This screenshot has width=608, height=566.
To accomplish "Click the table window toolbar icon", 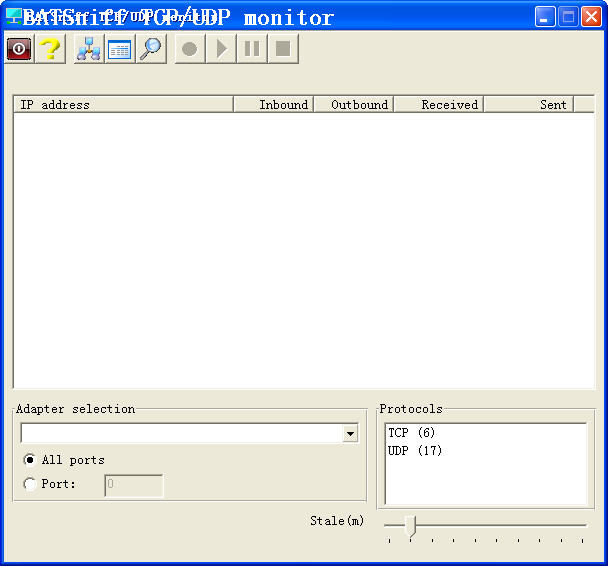I will tap(120, 49).
